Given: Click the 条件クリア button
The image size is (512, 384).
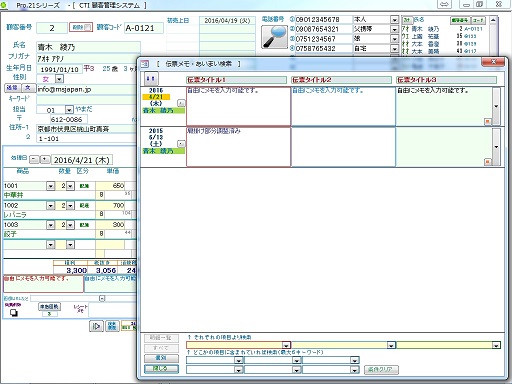Looking at the screenshot, I should (x=381, y=370).
